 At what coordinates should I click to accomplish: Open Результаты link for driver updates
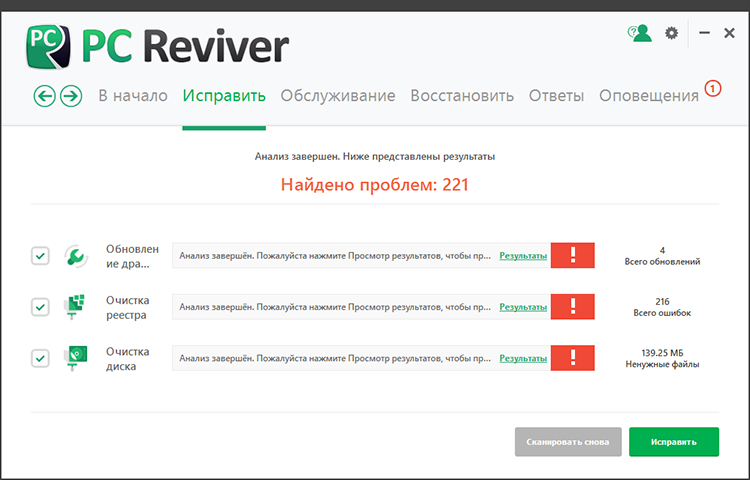coord(523,256)
